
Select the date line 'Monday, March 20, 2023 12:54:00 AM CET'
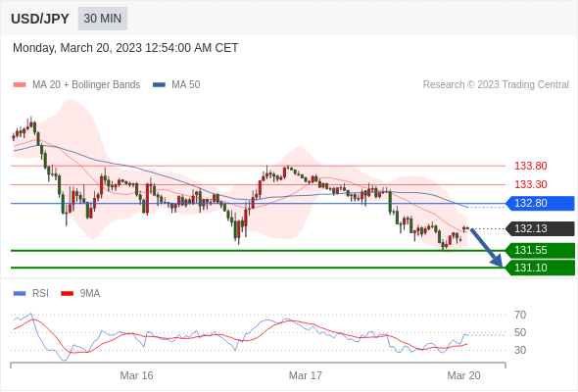coord(125,48)
